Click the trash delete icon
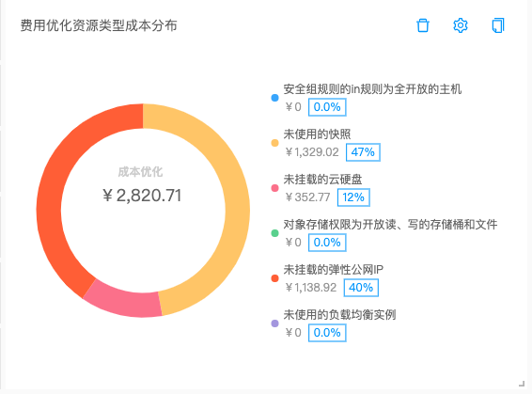Image resolution: width=532 pixels, height=394 pixels. tap(423, 25)
